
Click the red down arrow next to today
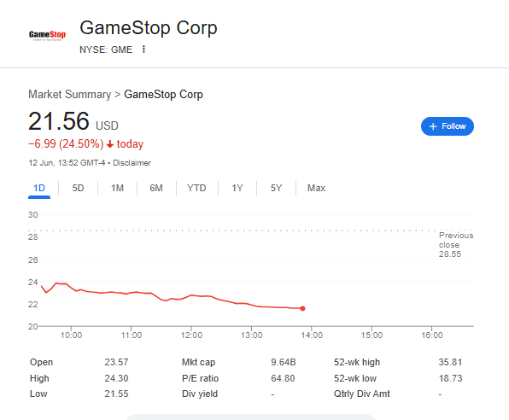[x=110, y=144]
